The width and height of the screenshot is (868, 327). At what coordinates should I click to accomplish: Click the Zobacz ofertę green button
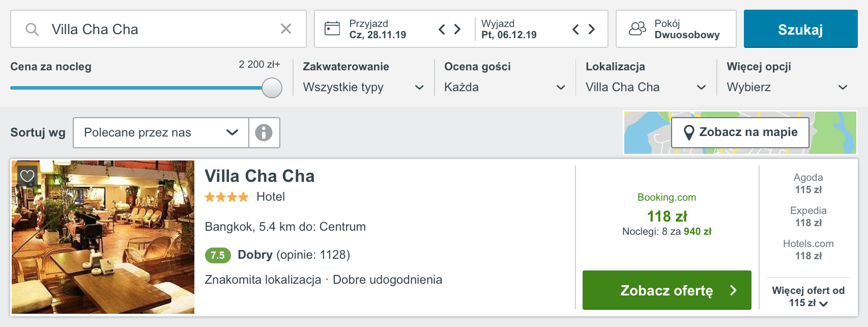pos(667,290)
